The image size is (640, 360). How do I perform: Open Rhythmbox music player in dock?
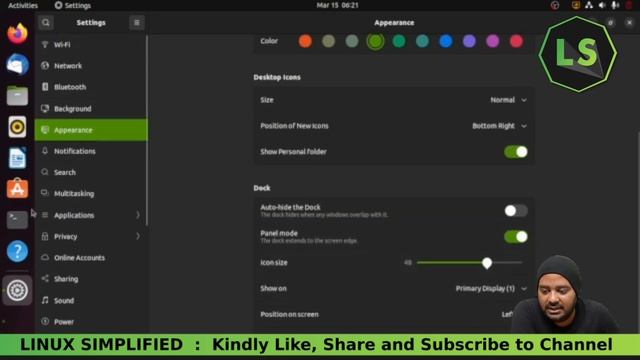17,127
